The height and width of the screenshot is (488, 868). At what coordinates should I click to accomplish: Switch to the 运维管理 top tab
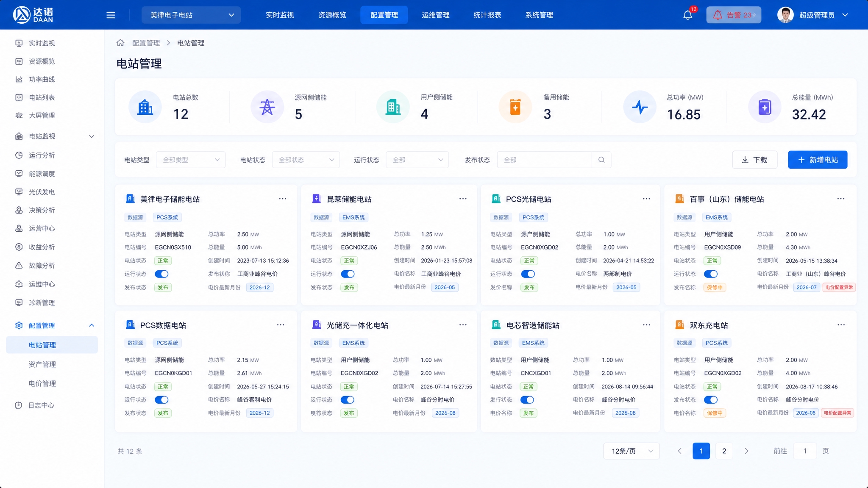click(x=435, y=15)
